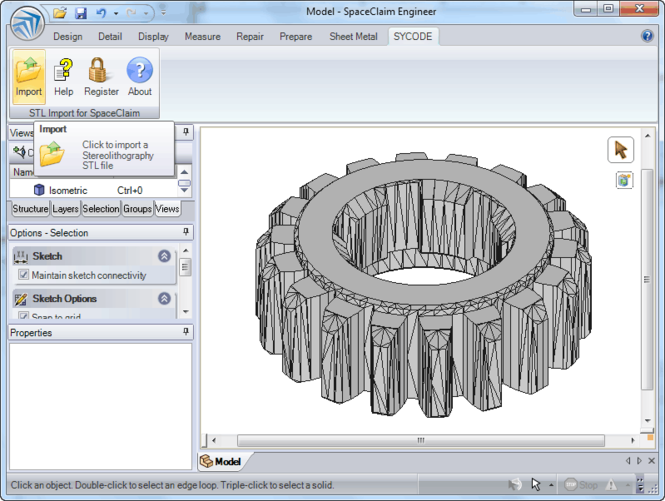Image resolution: width=665 pixels, height=501 pixels.
Task: Open the SpaceClaim application menu orb
Action: [27, 23]
